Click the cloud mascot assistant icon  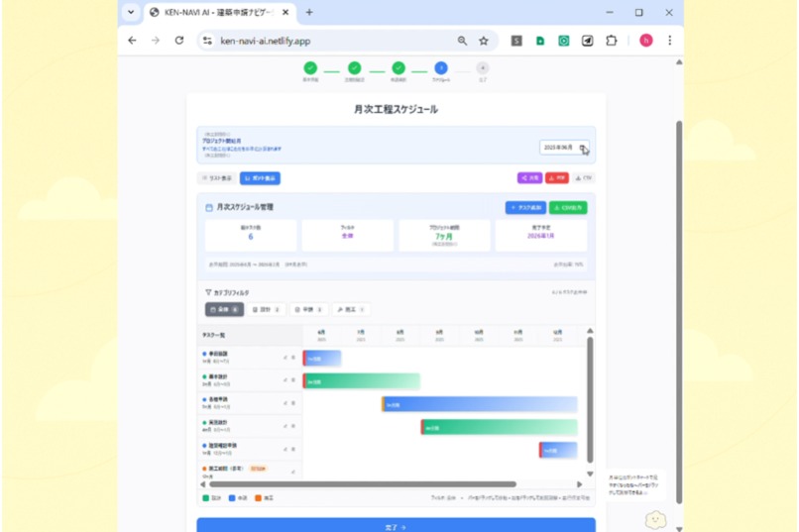tap(655, 520)
